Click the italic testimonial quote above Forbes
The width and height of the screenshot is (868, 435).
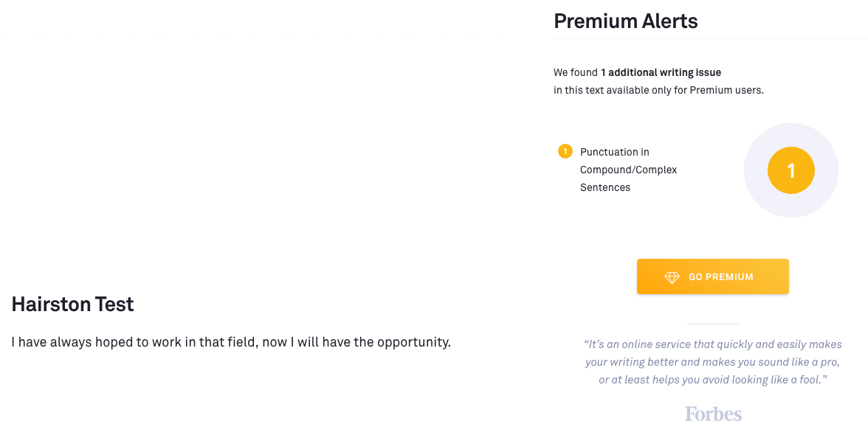click(x=712, y=362)
